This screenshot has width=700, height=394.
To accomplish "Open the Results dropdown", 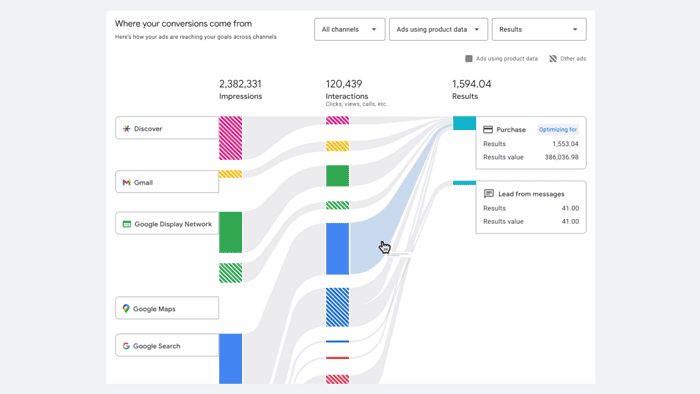I will [539, 29].
